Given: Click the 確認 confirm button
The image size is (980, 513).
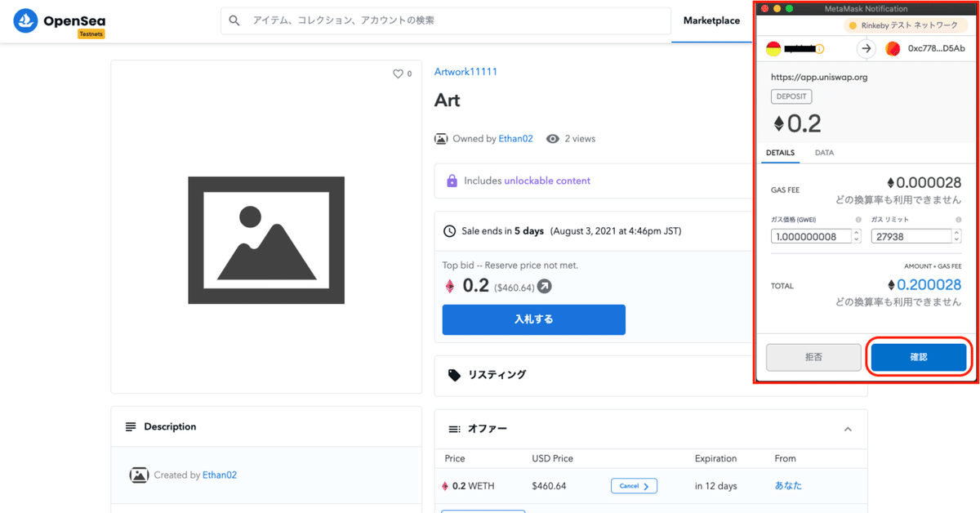Looking at the screenshot, I should coord(919,358).
